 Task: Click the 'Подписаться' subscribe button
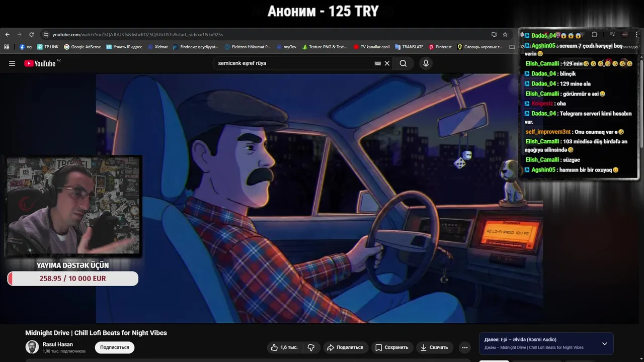[115, 347]
